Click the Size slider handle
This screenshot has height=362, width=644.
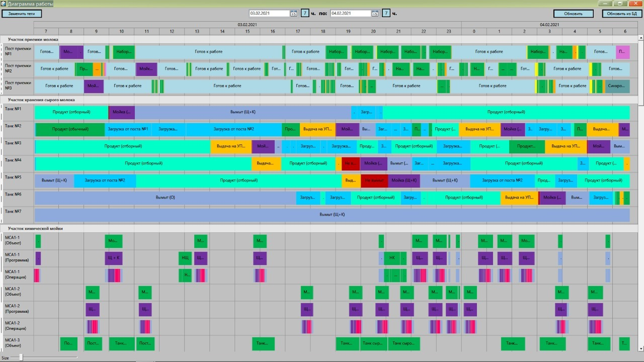click(21, 357)
